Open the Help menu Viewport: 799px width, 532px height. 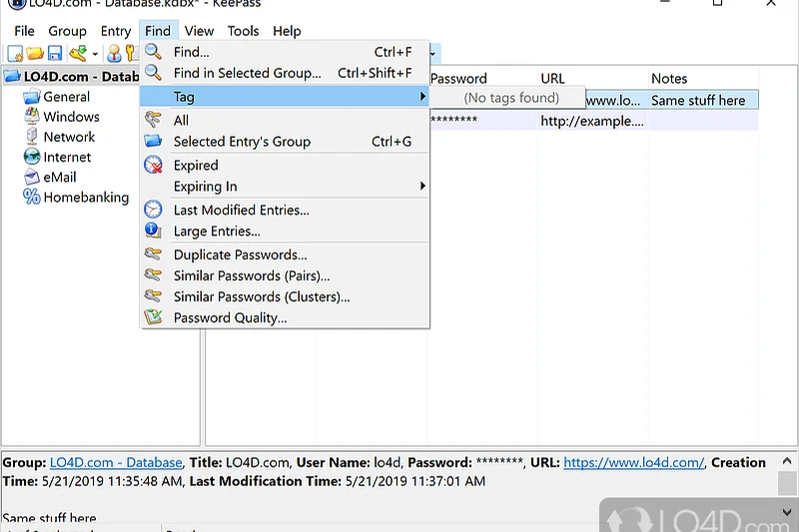(x=287, y=31)
